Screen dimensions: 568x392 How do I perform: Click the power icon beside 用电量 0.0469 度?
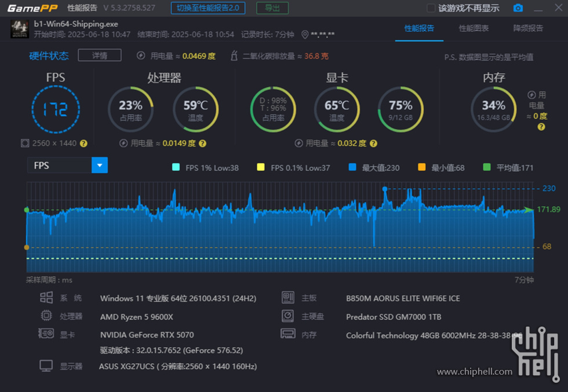141,56
